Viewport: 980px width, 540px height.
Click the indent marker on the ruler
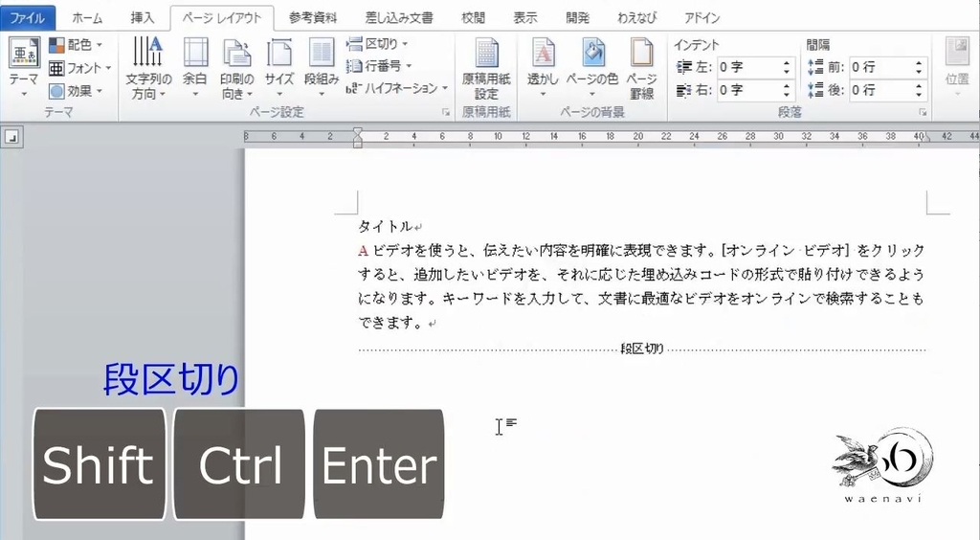pyautogui.click(x=358, y=137)
